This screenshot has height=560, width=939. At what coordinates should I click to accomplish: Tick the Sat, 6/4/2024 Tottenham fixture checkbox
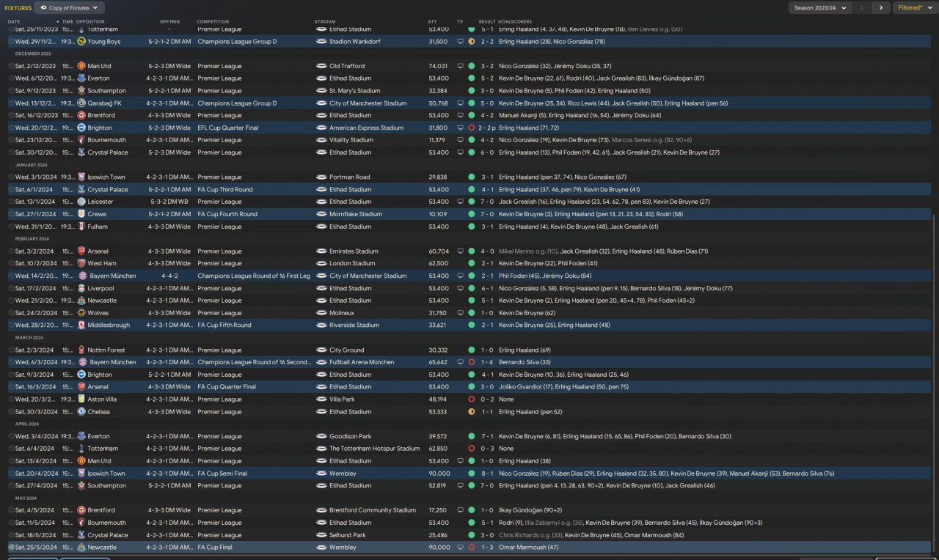coord(11,449)
